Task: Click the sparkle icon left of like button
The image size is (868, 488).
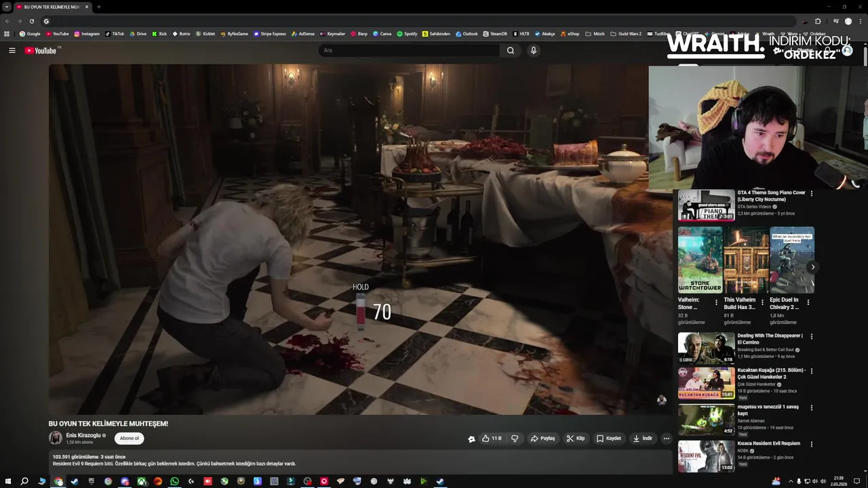Action: [471, 439]
